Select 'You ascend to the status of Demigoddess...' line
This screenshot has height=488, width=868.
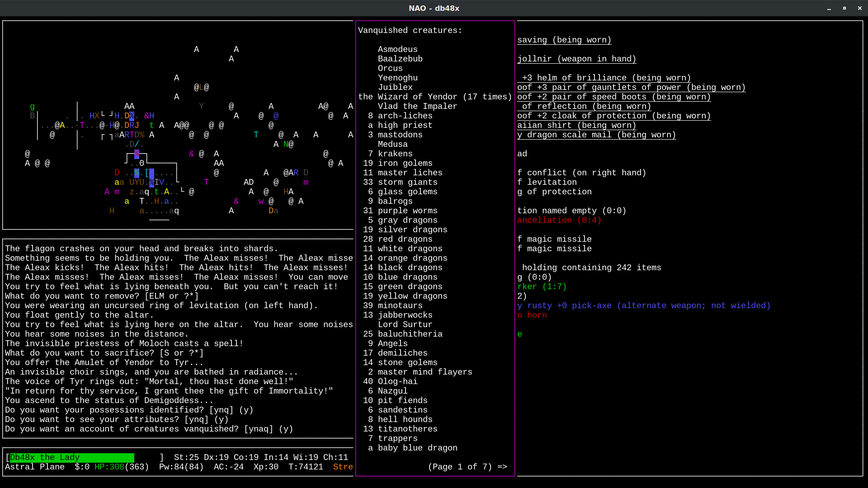[x=109, y=400]
